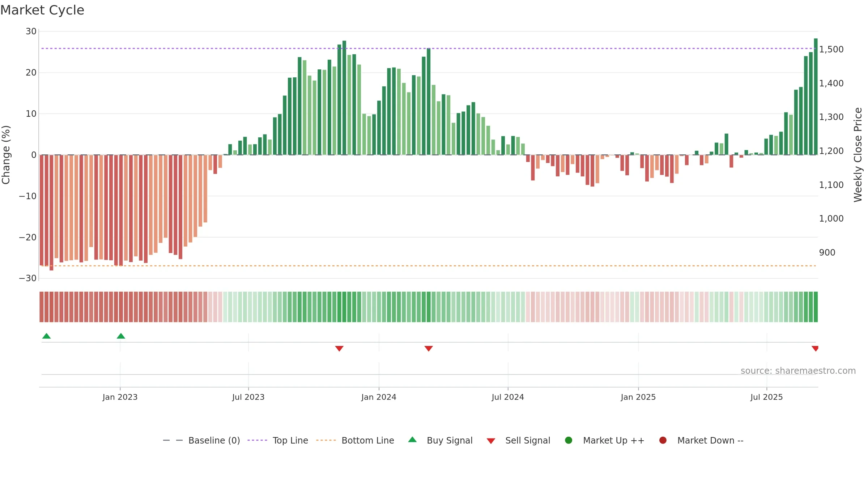Viewport: 868px width, 488px height.
Task: Click the Jan 2024 axis label
Action: click(x=379, y=397)
